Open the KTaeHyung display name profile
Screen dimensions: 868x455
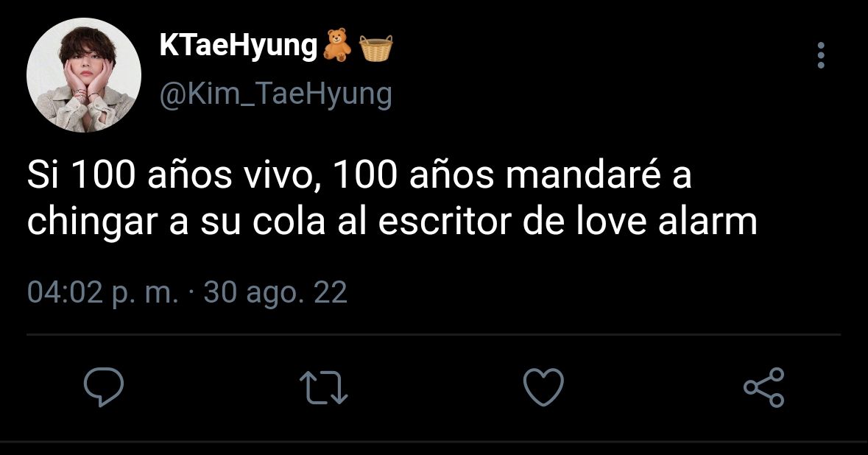238,46
